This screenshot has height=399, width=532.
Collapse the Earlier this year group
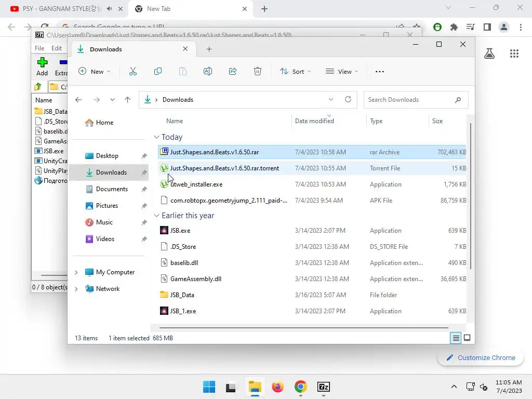pyautogui.click(x=156, y=216)
